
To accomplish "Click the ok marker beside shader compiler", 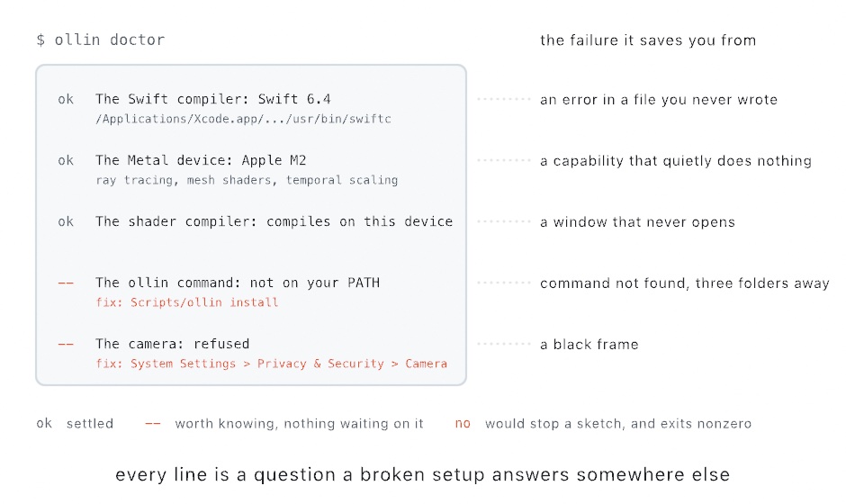I will pos(66,221).
